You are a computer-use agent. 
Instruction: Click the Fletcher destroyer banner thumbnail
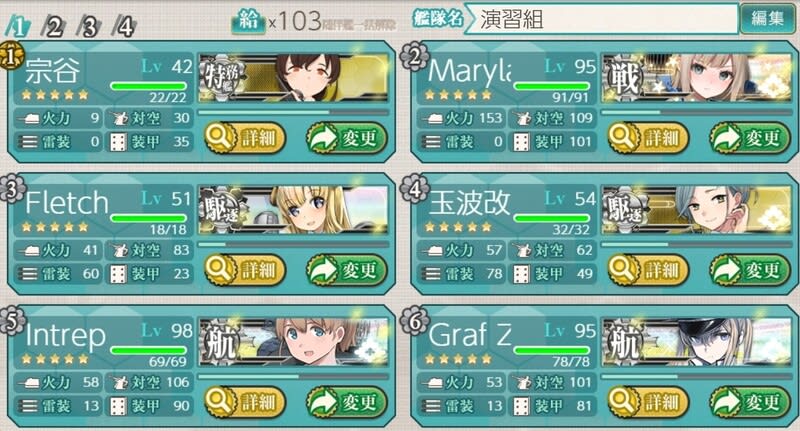[294, 210]
